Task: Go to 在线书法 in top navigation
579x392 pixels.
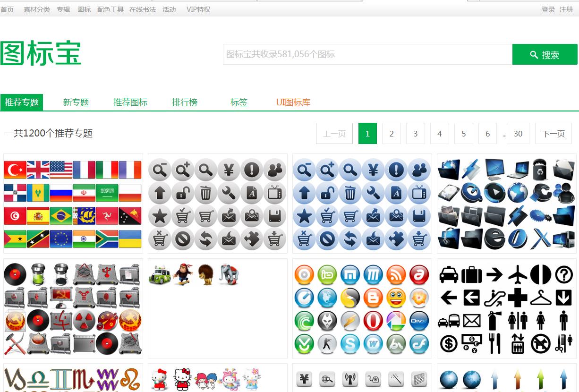Action: tap(143, 9)
